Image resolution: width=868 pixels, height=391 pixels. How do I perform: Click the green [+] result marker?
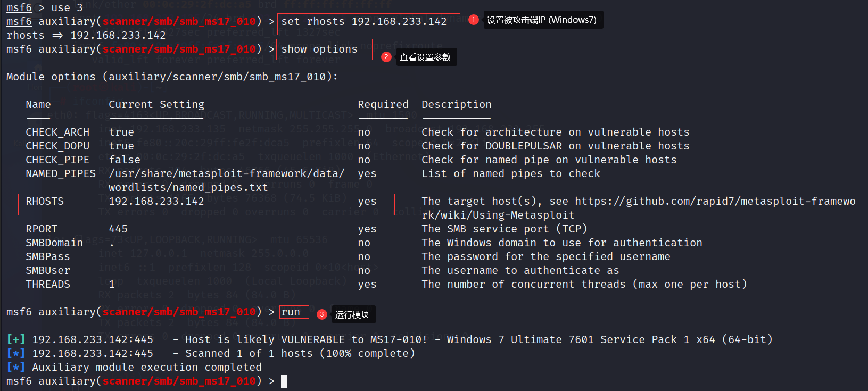coord(16,340)
